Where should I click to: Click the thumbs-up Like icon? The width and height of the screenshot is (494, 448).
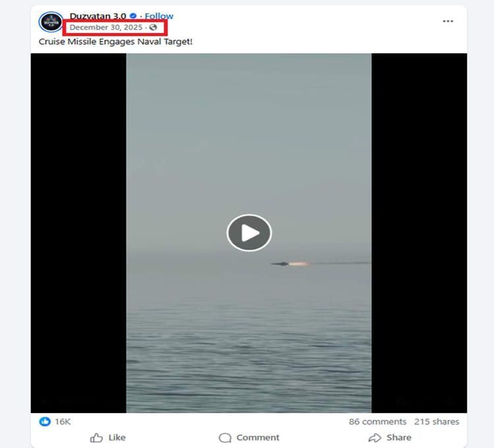click(x=96, y=437)
